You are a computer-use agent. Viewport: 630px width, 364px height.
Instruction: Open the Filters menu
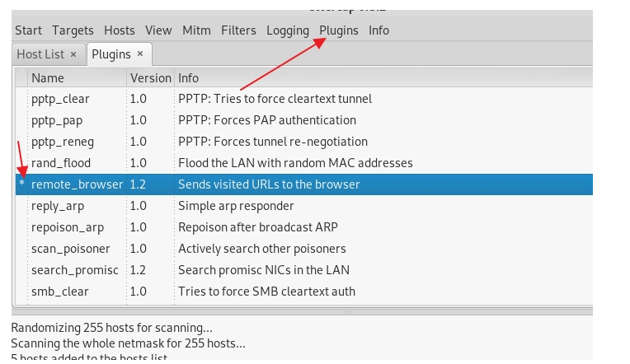point(238,30)
